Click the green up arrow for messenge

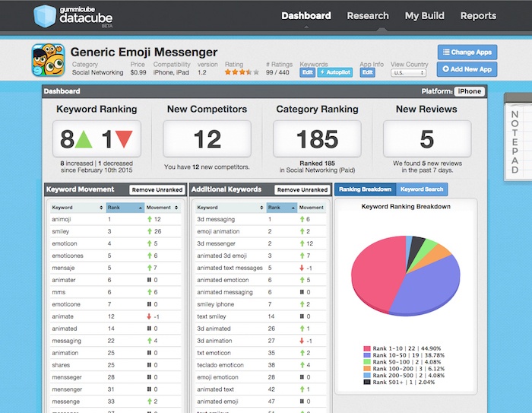point(150,402)
